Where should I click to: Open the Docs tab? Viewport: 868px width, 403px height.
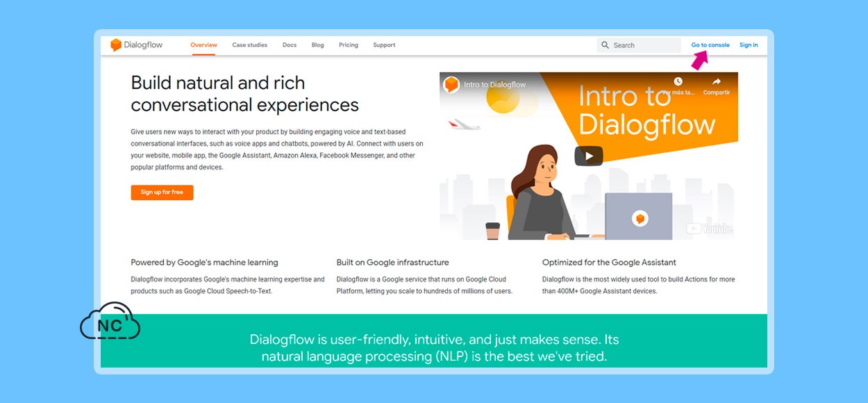click(x=290, y=45)
